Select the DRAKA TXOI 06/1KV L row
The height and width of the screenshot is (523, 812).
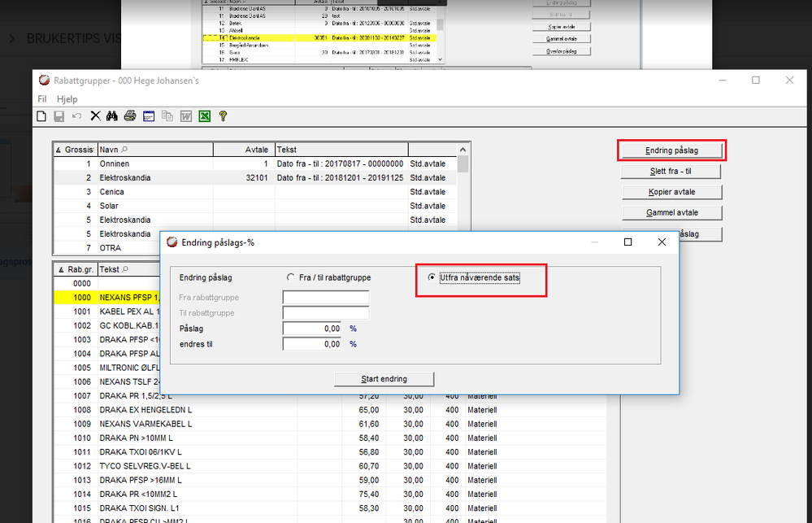point(330,452)
